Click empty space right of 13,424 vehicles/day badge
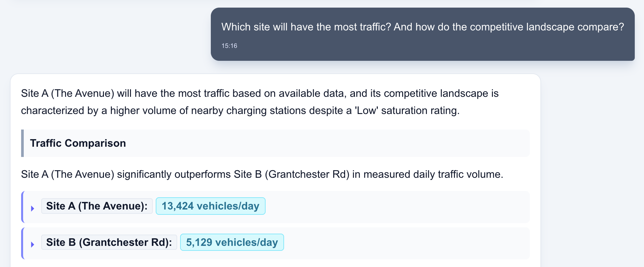The width and height of the screenshot is (644, 267). tap(396, 207)
